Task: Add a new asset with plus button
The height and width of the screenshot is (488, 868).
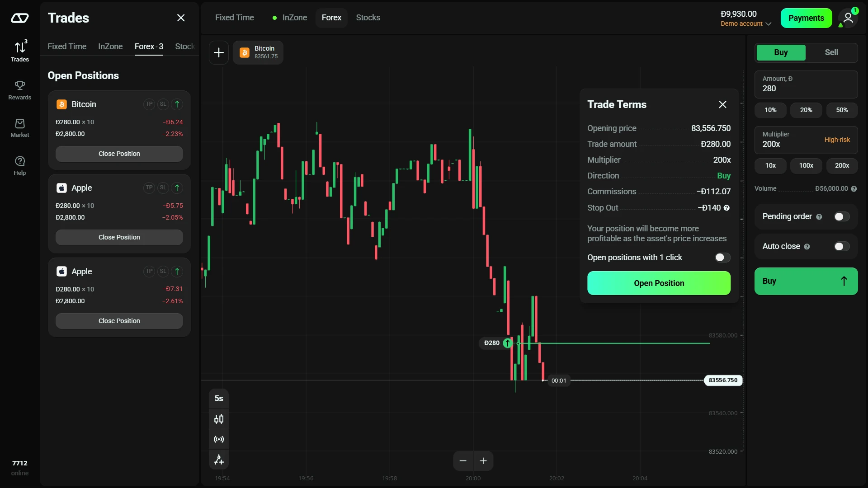Action: pyautogui.click(x=219, y=52)
